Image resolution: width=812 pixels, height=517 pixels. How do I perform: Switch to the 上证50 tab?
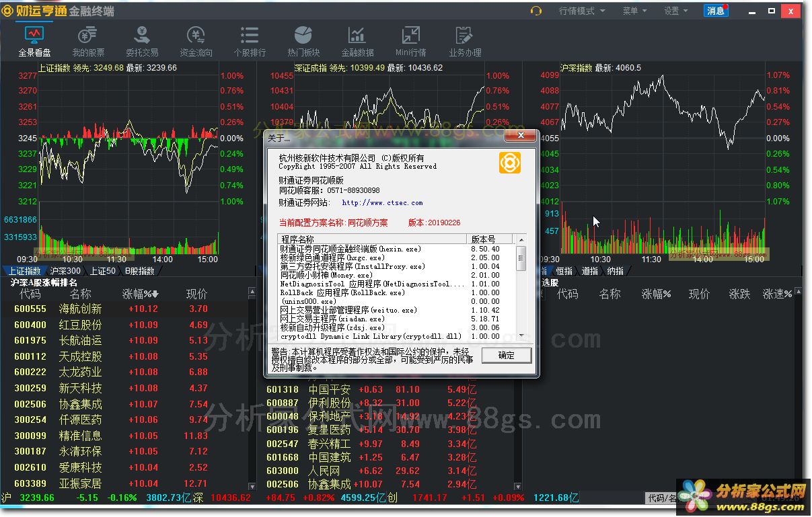click(103, 271)
